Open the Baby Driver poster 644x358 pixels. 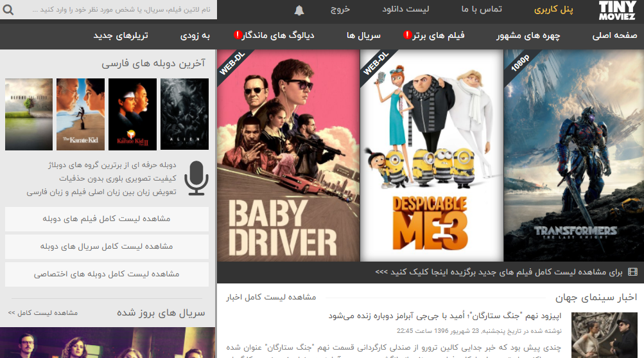[x=288, y=156]
